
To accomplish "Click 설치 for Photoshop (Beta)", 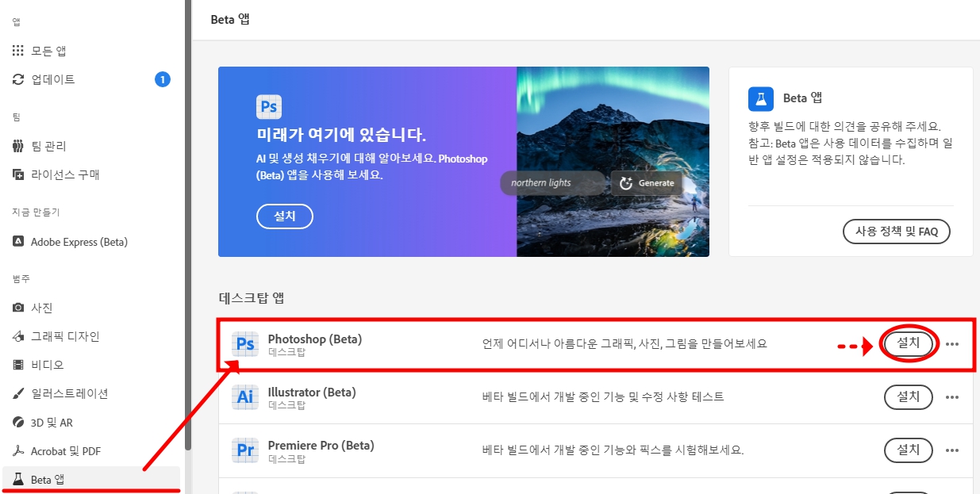I will (909, 344).
